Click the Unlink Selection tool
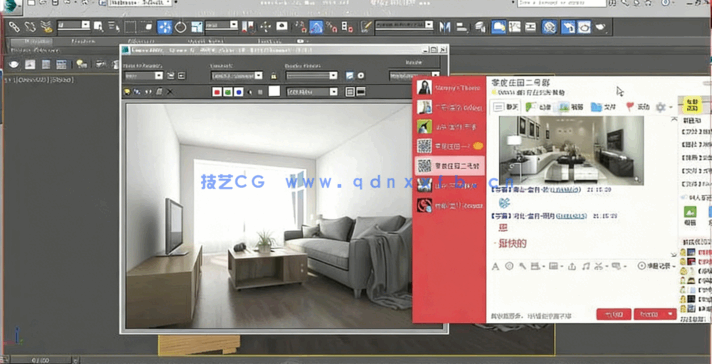The height and width of the screenshot is (364, 712). (30, 27)
